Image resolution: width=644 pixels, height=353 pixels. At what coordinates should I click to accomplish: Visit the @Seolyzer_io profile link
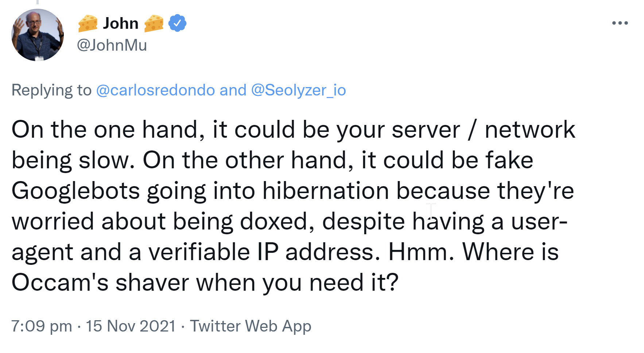pyautogui.click(x=298, y=90)
